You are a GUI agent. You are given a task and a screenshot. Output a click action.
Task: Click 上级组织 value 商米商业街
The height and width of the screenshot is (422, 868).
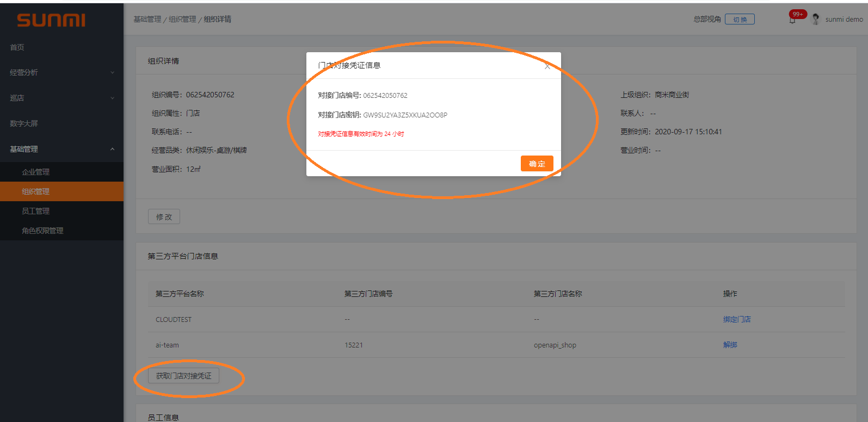tap(672, 95)
